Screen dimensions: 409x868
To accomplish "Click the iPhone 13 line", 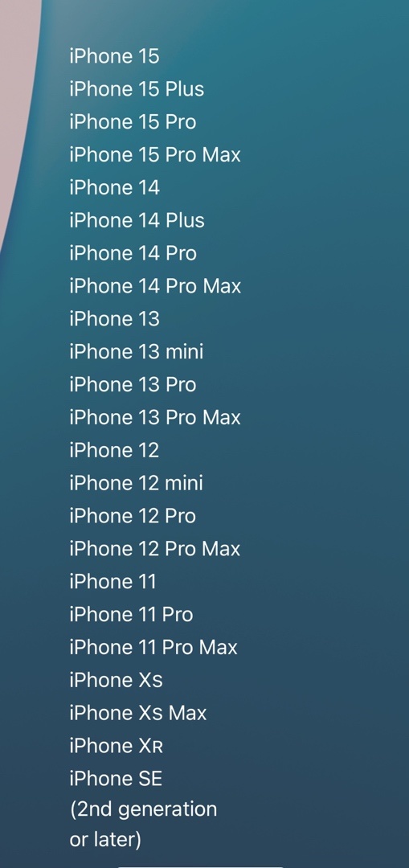I will click(115, 319).
